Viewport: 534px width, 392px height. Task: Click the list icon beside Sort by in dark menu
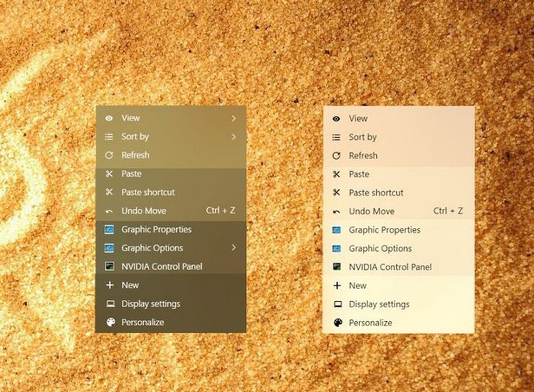109,137
